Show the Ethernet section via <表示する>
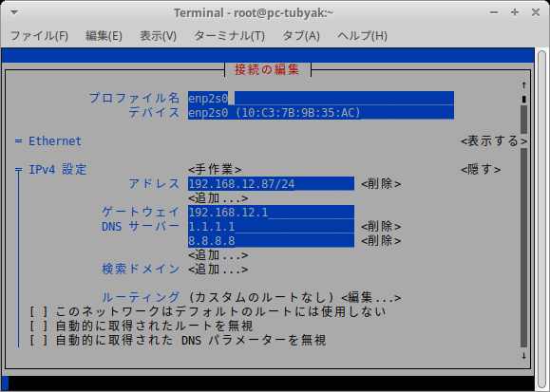 494,141
